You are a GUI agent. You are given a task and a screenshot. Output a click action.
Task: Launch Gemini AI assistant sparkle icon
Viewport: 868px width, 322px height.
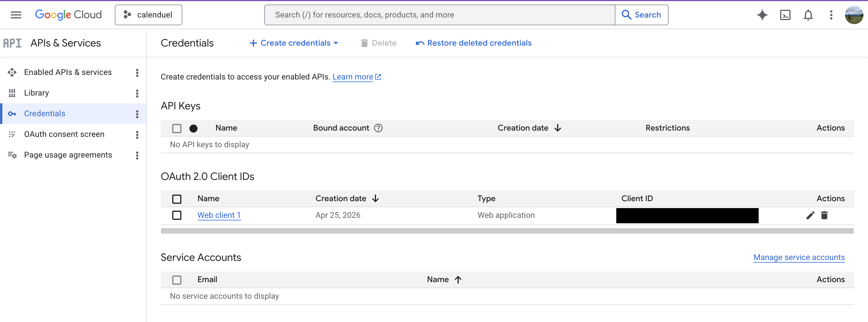[x=762, y=15]
